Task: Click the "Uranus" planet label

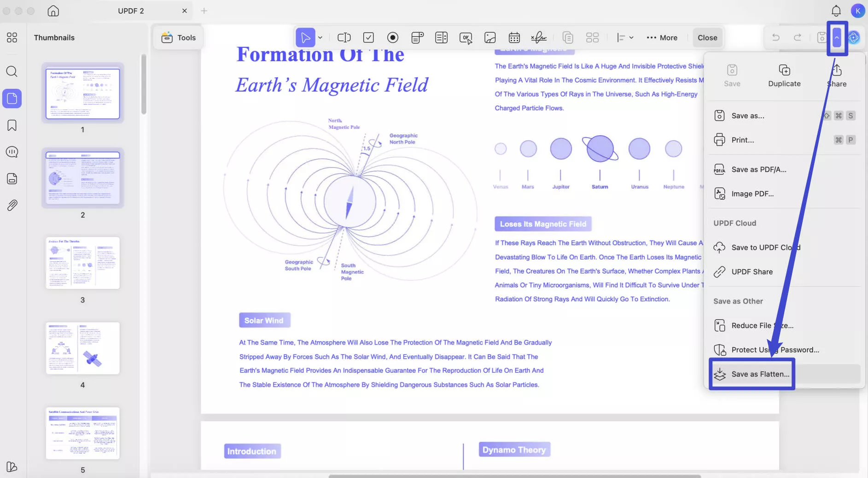Action: [x=640, y=187]
